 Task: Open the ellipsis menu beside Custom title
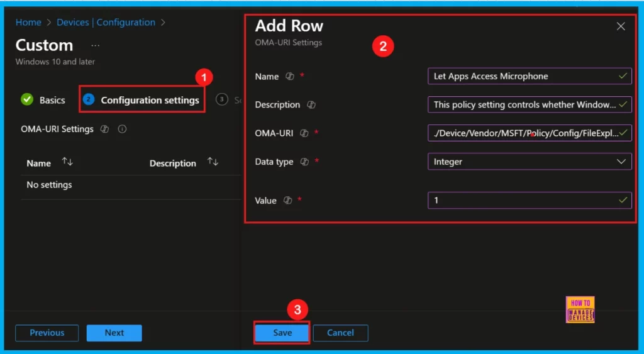point(96,45)
